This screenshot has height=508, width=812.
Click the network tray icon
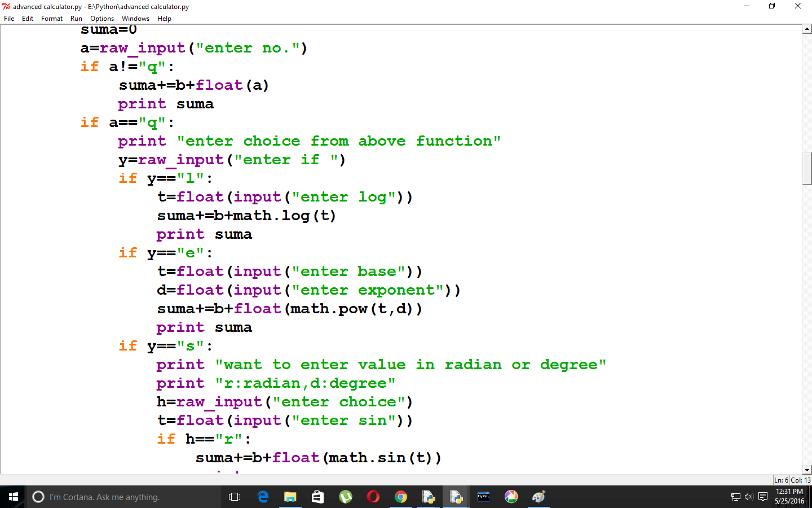coord(735,497)
